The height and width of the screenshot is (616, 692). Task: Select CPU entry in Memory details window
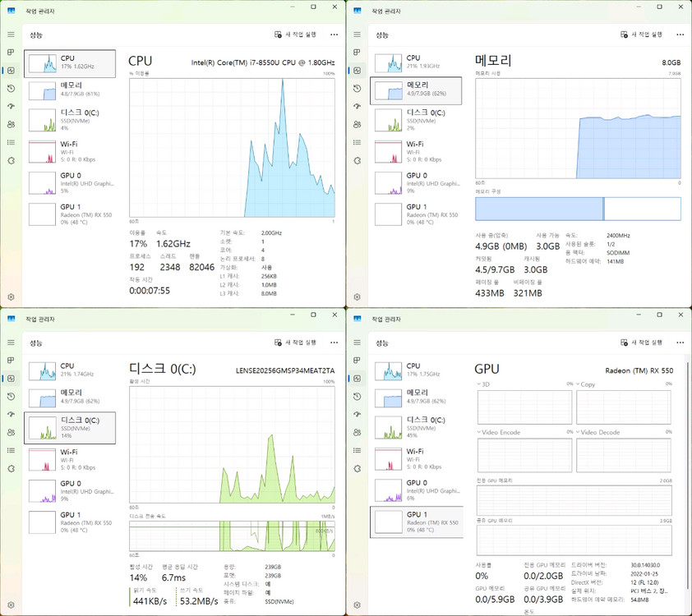click(416, 62)
